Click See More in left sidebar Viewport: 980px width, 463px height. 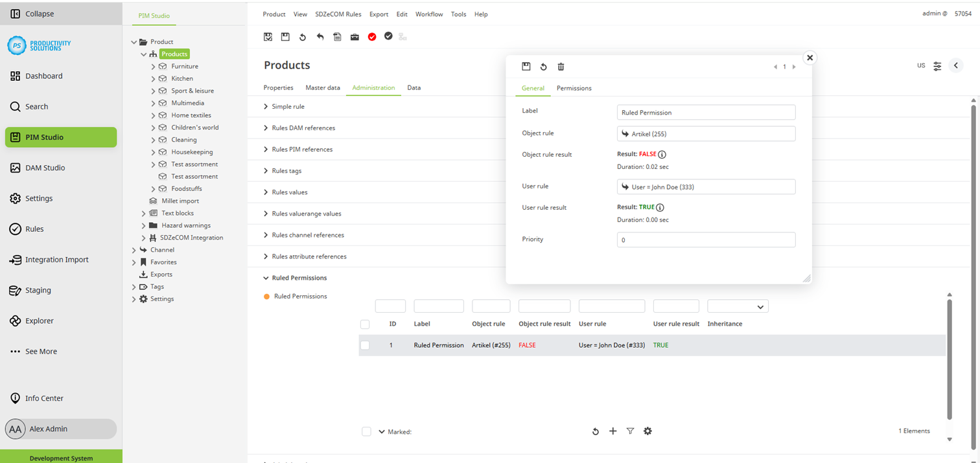41,352
